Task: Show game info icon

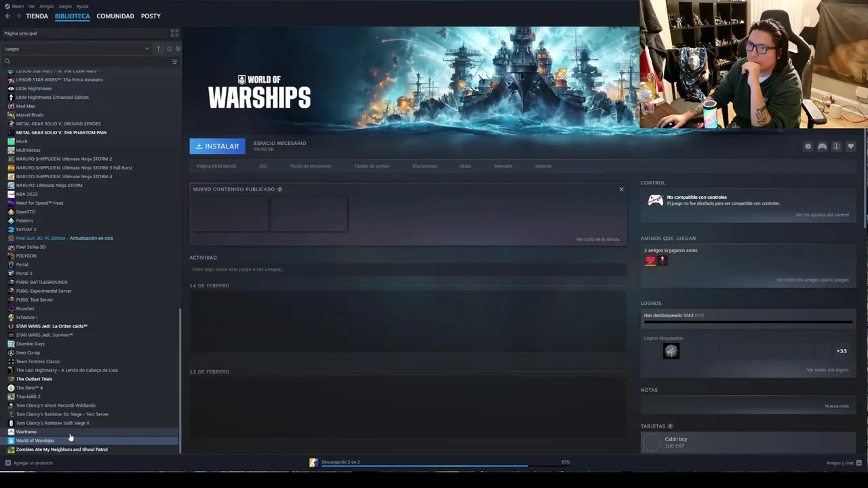Action: coord(836,146)
